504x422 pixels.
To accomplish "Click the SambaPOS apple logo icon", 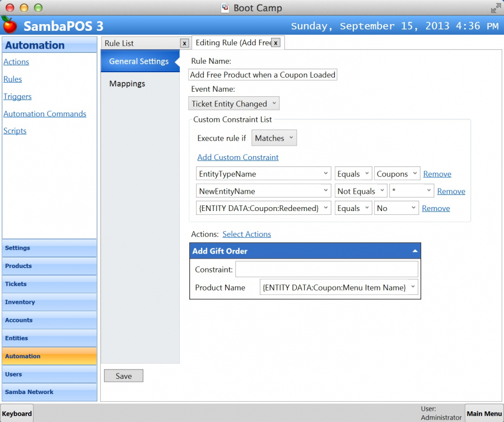I will click(x=10, y=25).
